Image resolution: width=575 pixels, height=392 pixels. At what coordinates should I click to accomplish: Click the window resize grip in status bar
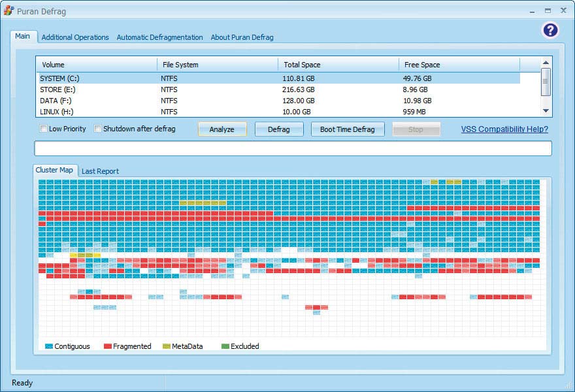click(x=570, y=387)
